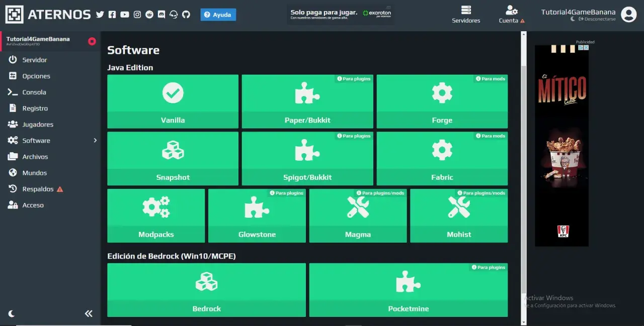The width and height of the screenshot is (644, 326).
Task: Select the Bedrock software label
Action: tap(206, 308)
